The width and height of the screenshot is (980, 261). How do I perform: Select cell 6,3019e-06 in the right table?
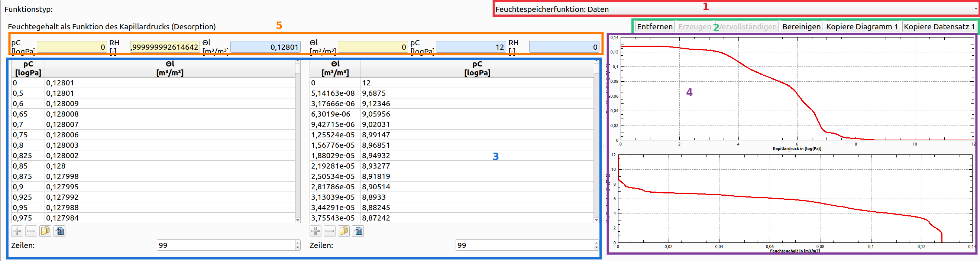click(x=335, y=114)
